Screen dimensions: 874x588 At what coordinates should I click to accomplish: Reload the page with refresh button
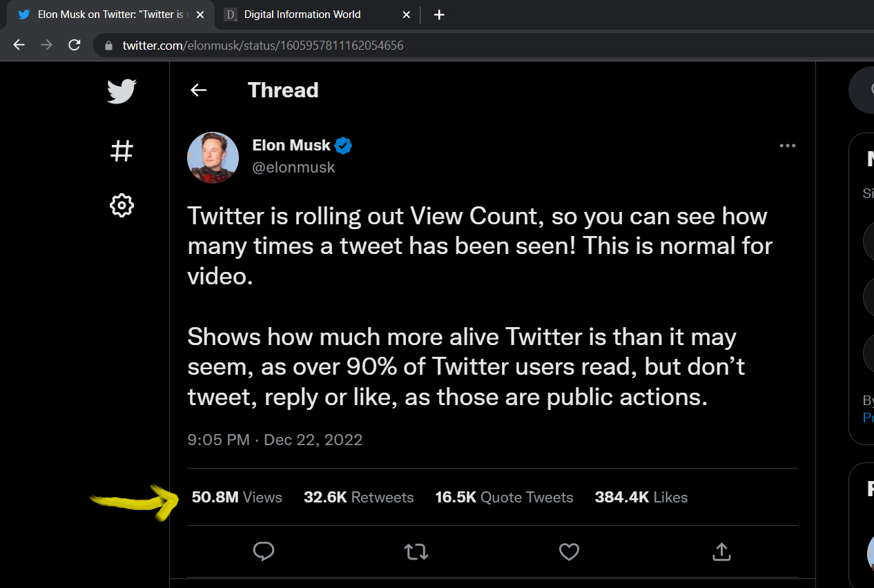tap(75, 46)
